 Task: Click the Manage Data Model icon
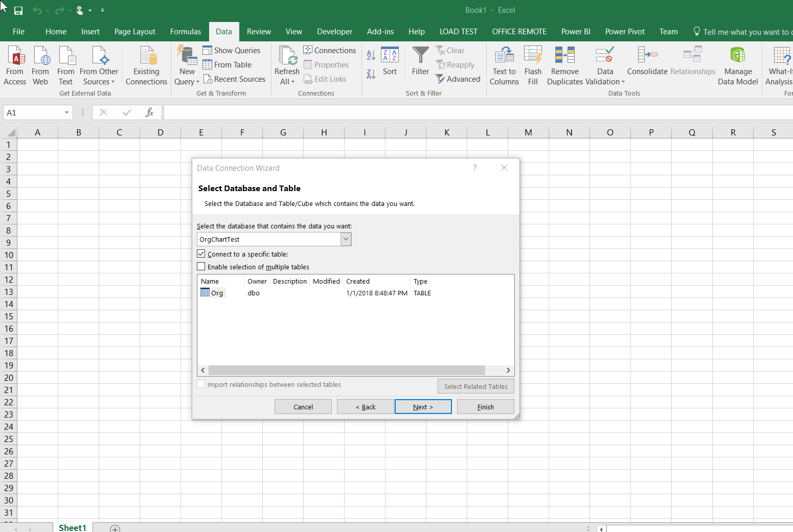(x=737, y=65)
